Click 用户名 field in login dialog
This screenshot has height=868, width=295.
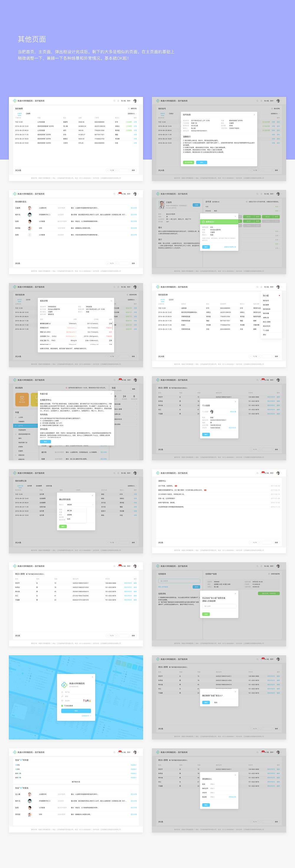click(x=76, y=692)
